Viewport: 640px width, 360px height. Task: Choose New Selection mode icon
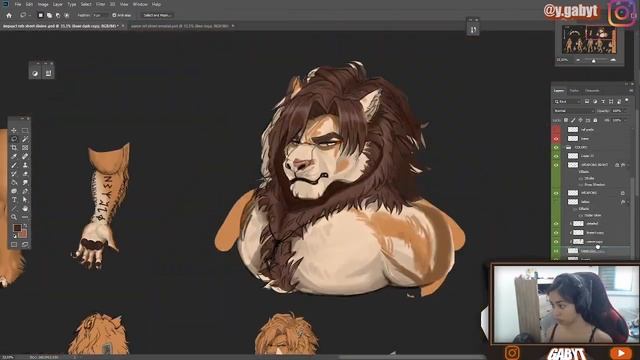tap(40, 15)
